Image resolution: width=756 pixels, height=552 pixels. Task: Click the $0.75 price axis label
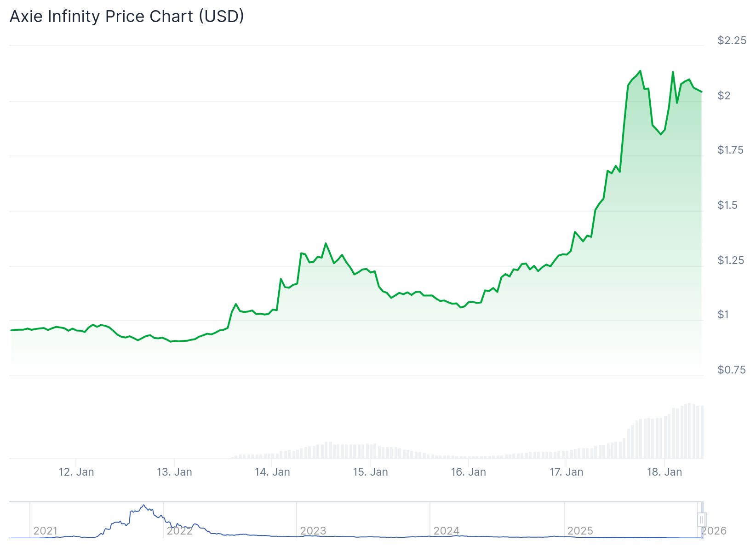click(732, 370)
